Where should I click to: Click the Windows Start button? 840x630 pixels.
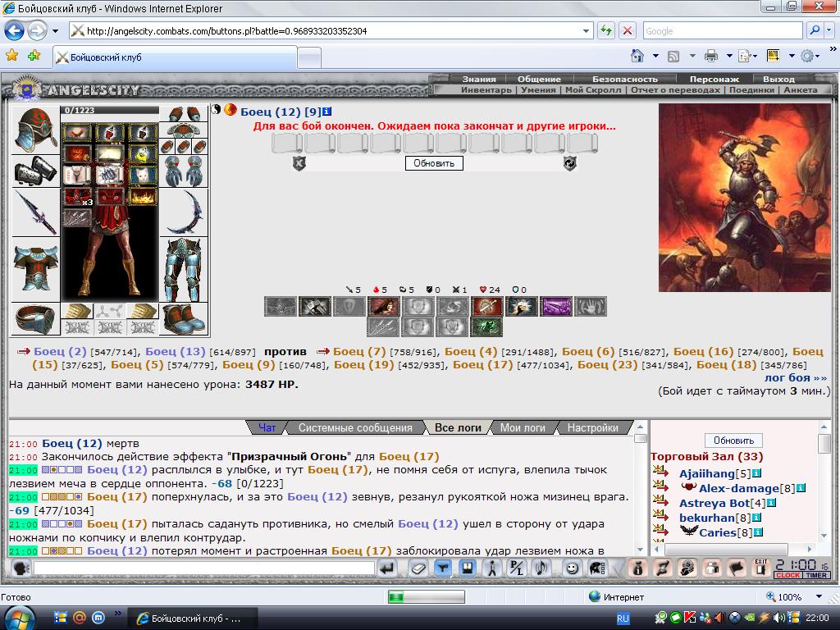coord(19,618)
